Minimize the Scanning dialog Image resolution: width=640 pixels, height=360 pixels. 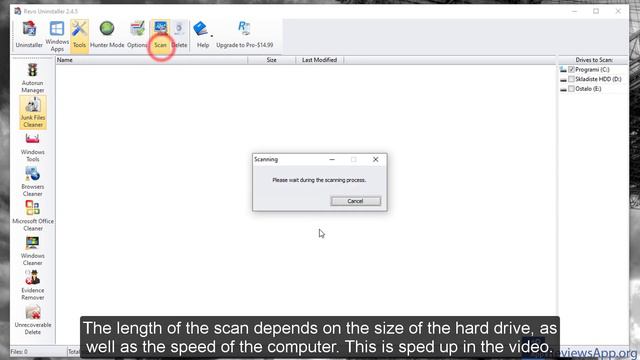coord(332,159)
